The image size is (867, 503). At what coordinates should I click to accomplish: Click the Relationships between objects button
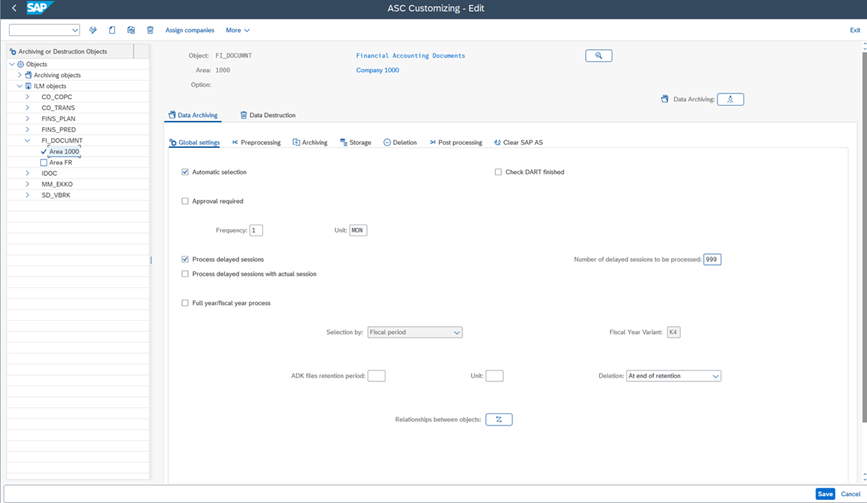pyautogui.click(x=499, y=420)
